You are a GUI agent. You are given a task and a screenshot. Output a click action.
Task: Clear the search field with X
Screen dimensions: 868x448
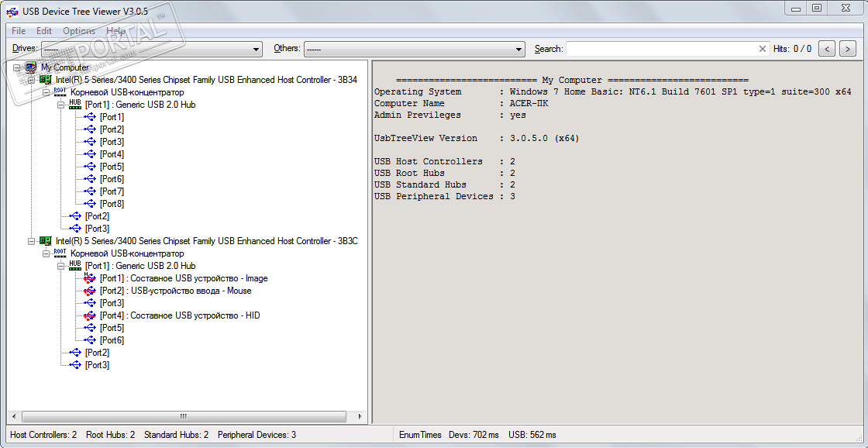click(x=763, y=49)
